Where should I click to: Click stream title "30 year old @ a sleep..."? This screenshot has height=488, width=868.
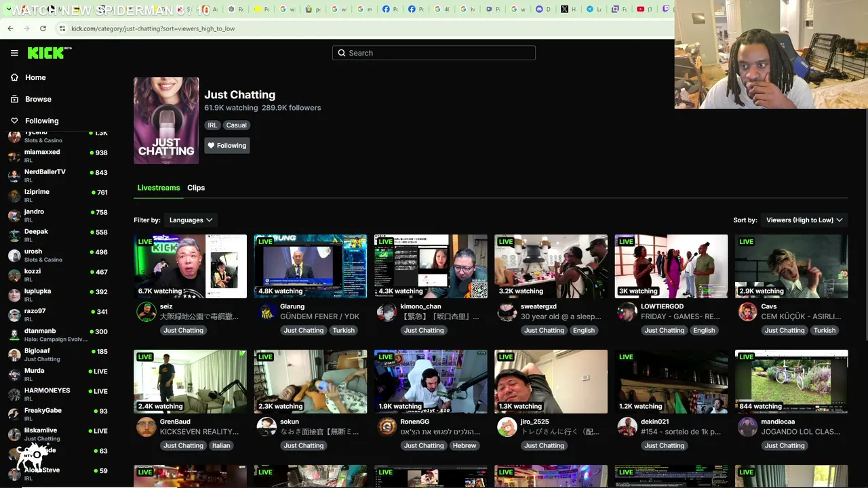tap(561, 317)
